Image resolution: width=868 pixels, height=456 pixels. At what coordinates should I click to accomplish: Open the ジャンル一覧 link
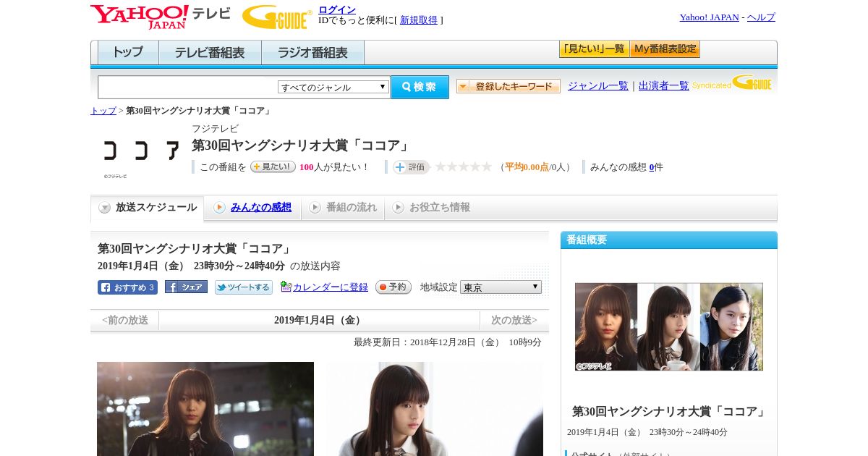598,86
